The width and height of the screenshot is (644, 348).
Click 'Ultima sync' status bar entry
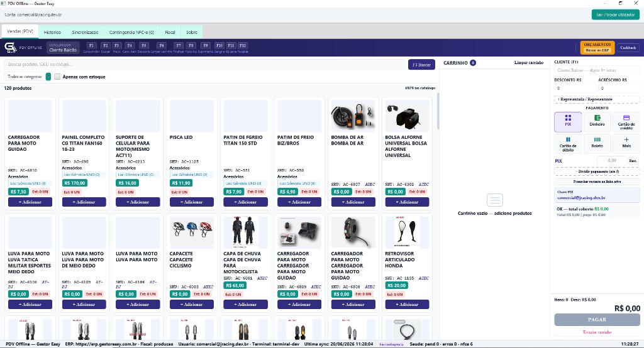pyautogui.click(x=338, y=344)
